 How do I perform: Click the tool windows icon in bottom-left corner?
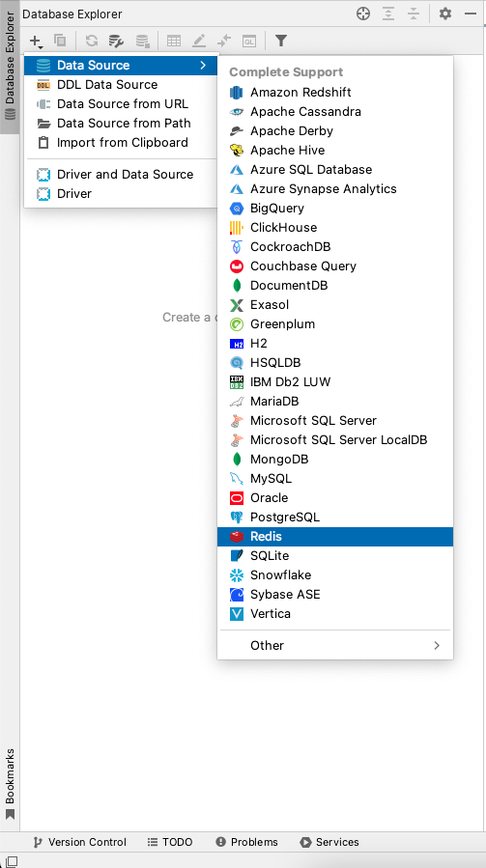(11, 861)
